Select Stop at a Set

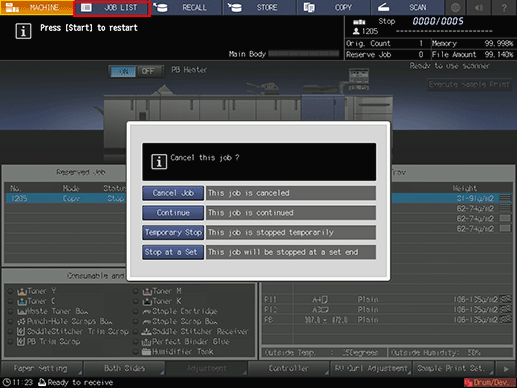173,252
